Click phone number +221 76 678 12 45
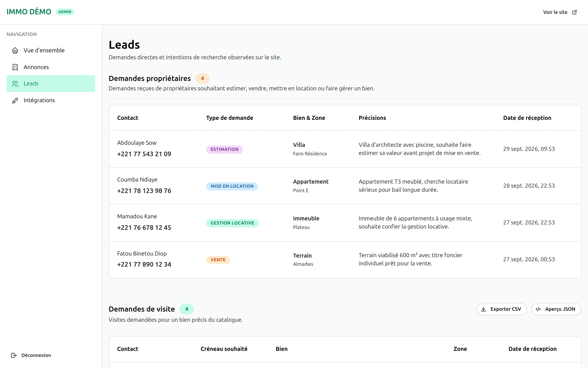 pos(144,228)
